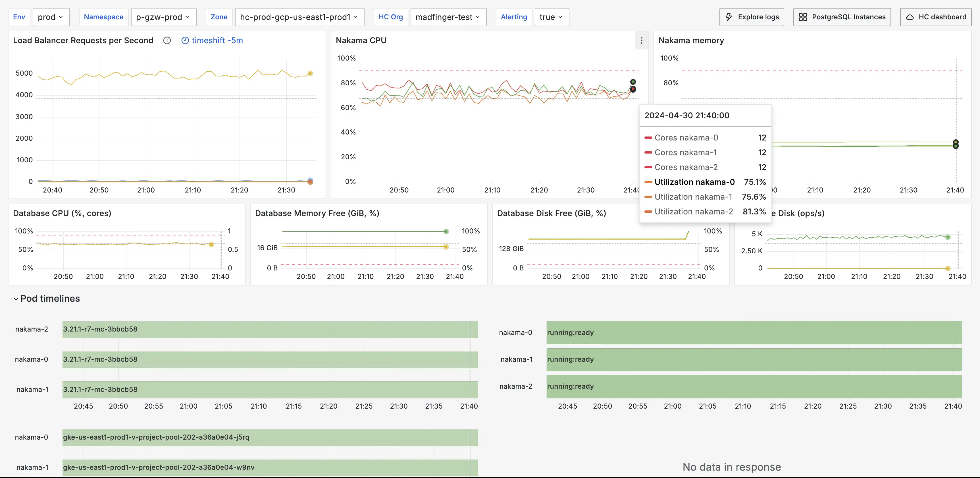The width and height of the screenshot is (980, 478).
Task: Click the tooltip timestamp 2024-04-30 21:40:00
Action: pyautogui.click(x=687, y=115)
